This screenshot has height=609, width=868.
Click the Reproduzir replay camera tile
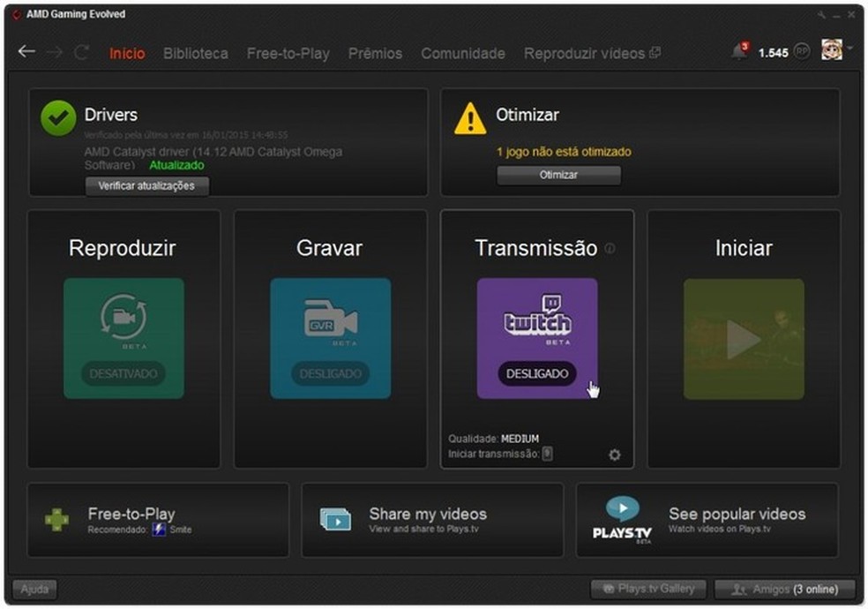click(x=123, y=338)
